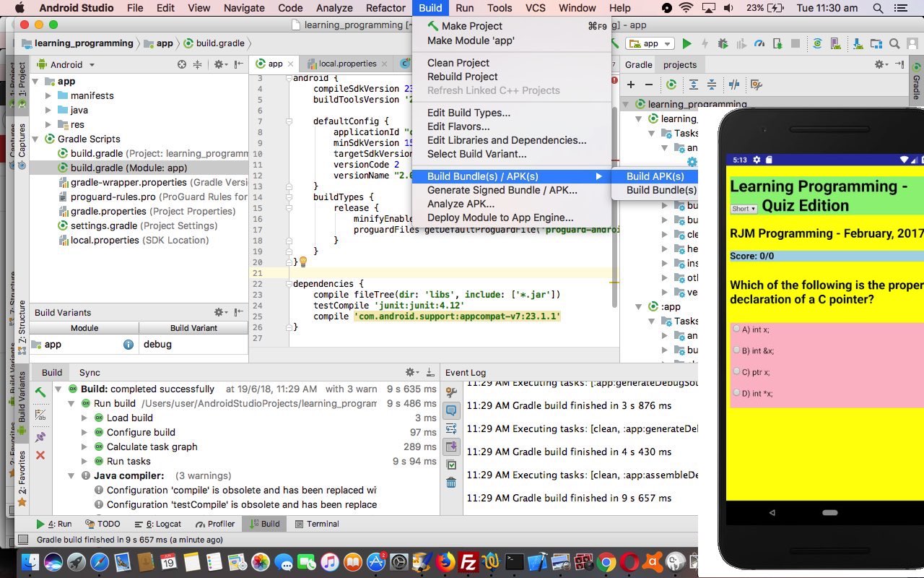Open proguard-rules.pro file in tree
Image resolution: width=924 pixels, height=578 pixels.
click(x=152, y=197)
